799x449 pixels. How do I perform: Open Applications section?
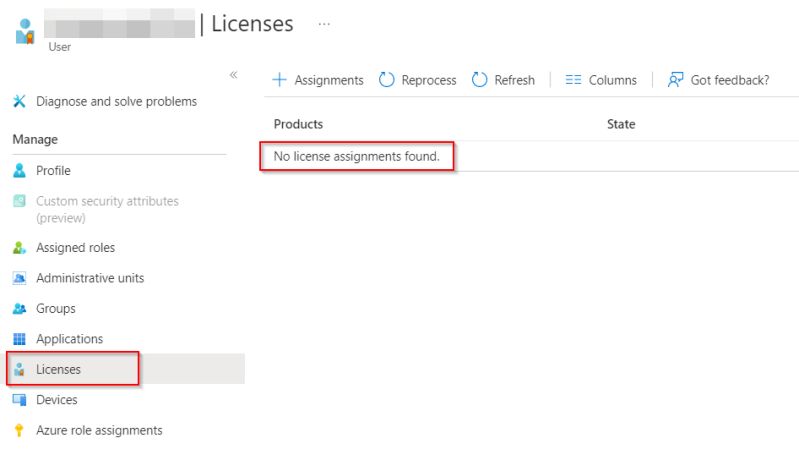[x=69, y=339]
